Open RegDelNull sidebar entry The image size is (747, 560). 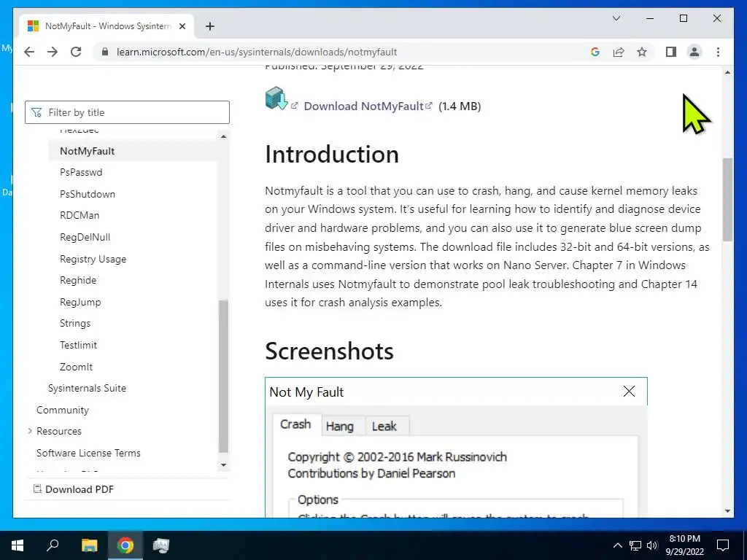[x=85, y=237]
